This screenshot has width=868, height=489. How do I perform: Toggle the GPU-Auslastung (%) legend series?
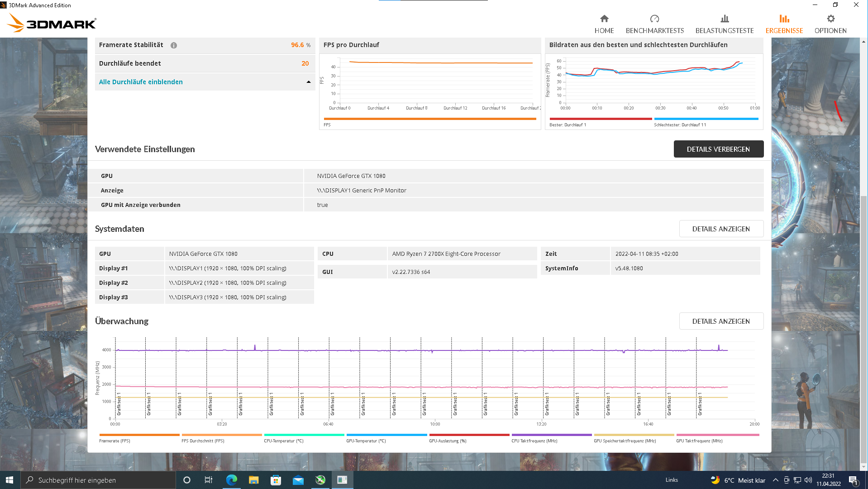click(469, 438)
